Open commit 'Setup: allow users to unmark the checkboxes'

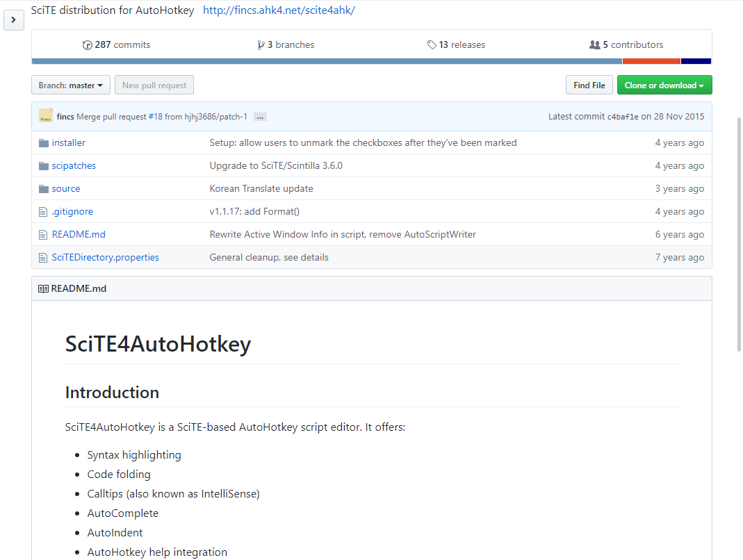pos(363,142)
